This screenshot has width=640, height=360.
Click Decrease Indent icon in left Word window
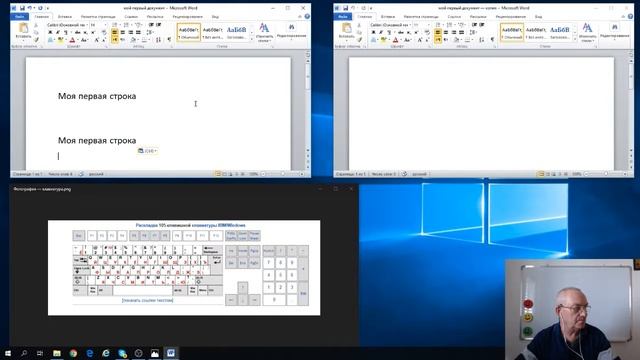pyautogui.click(x=151, y=25)
